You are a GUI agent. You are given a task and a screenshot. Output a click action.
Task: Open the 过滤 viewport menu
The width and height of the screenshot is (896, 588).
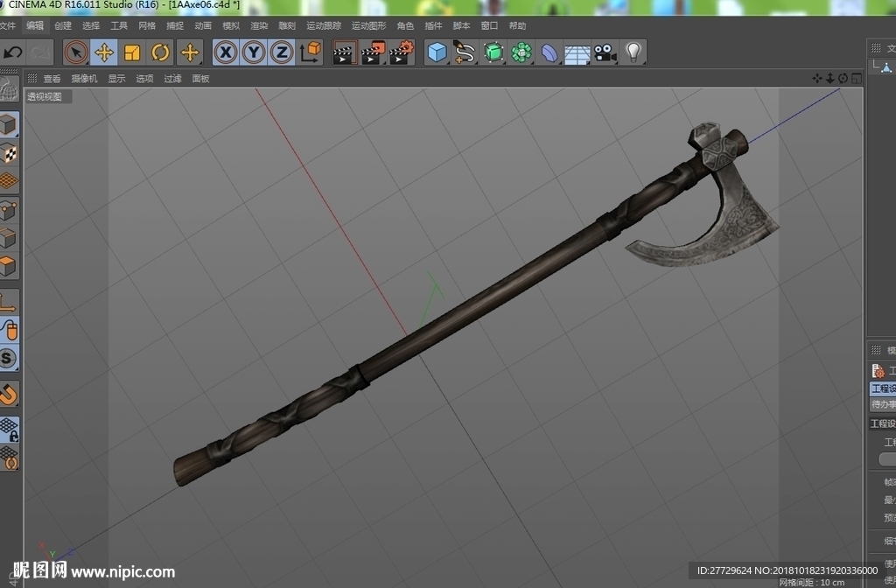172,78
